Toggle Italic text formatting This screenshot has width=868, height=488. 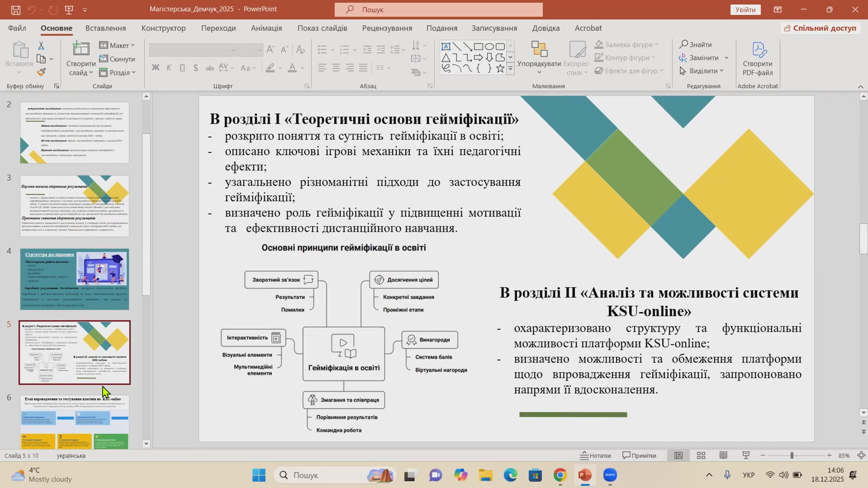169,68
